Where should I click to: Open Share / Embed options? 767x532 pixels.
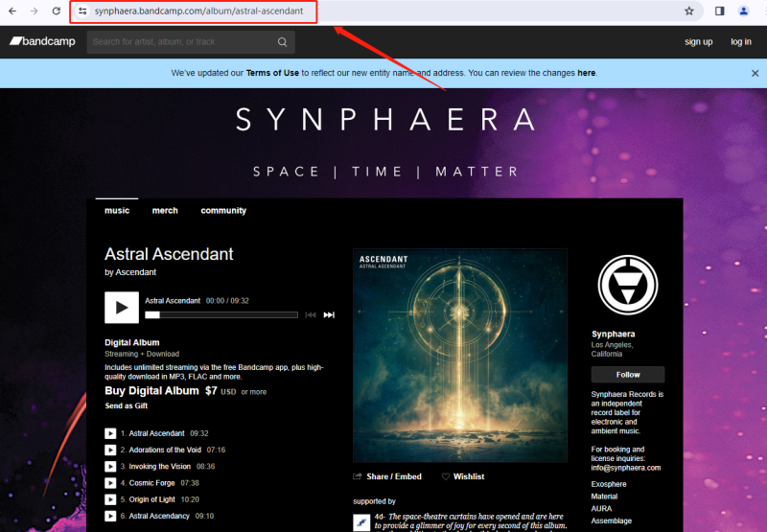[x=387, y=476]
